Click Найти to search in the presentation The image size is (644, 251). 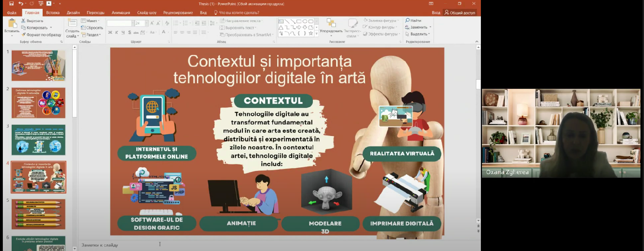pyautogui.click(x=413, y=20)
